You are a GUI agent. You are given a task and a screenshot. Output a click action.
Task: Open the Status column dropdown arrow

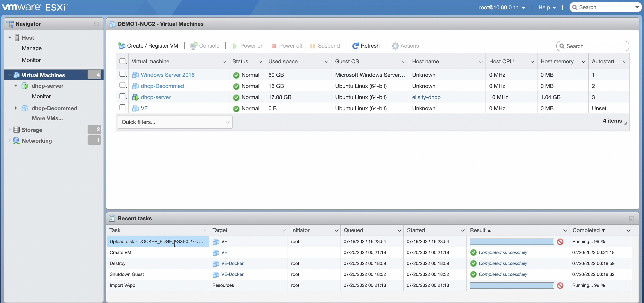point(260,62)
